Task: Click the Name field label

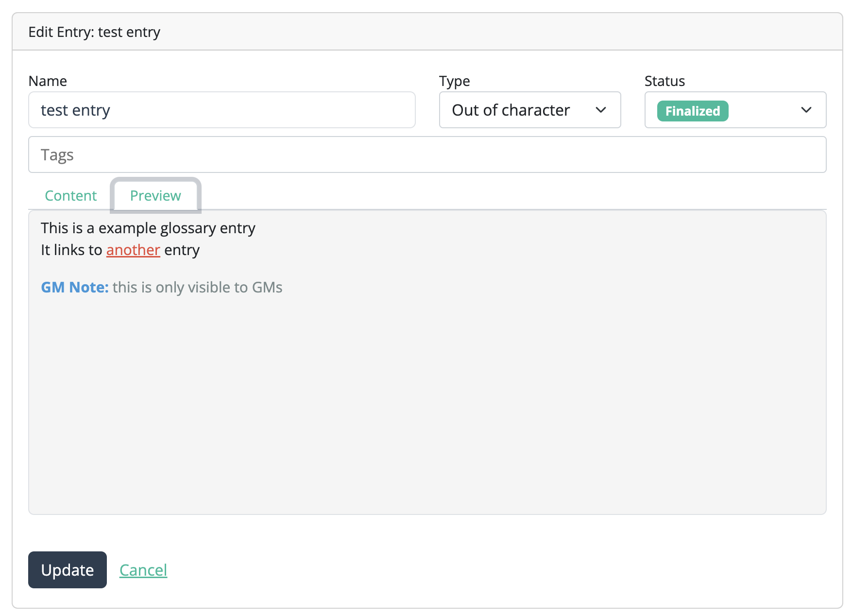Action: point(48,81)
